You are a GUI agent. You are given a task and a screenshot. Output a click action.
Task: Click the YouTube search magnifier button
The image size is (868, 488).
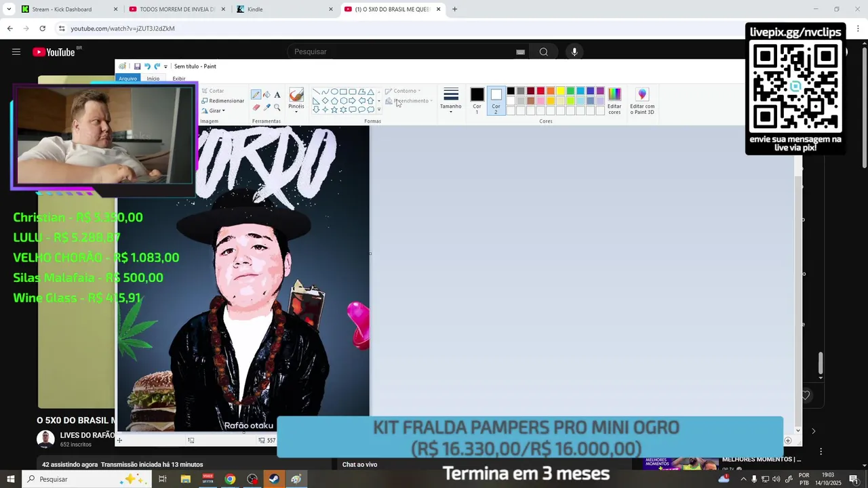coord(544,52)
